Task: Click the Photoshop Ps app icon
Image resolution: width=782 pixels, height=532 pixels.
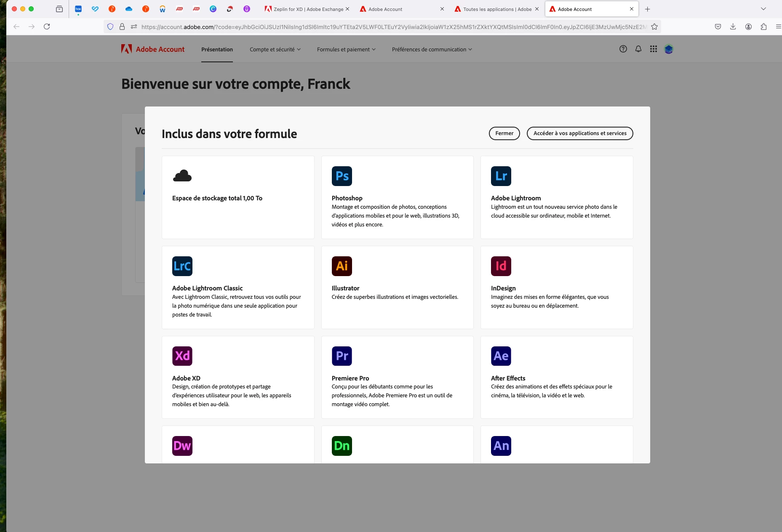Action: [342, 176]
